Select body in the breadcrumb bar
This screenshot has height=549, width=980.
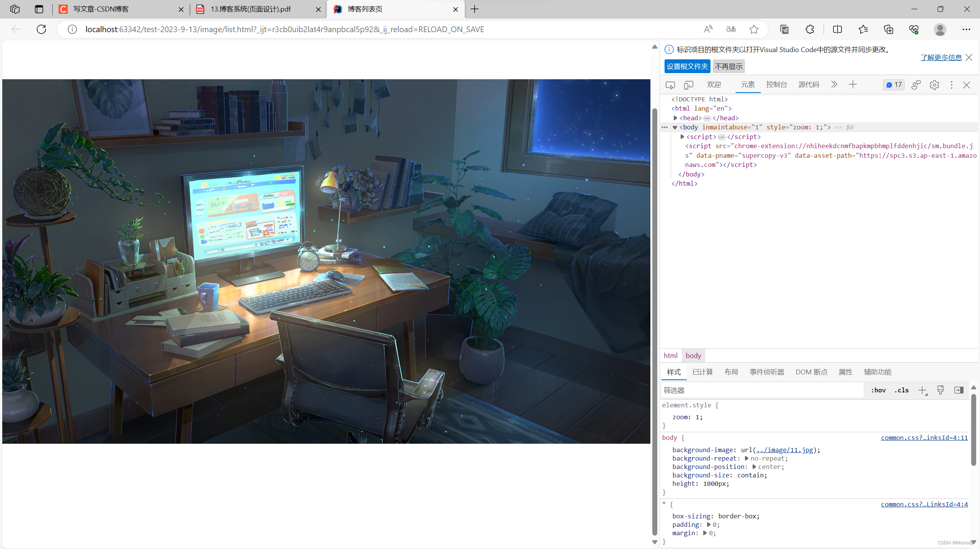(x=693, y=355)
